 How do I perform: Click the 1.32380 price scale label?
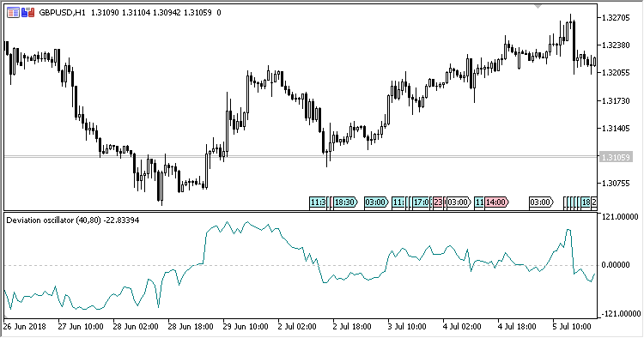tap(616, 45)
